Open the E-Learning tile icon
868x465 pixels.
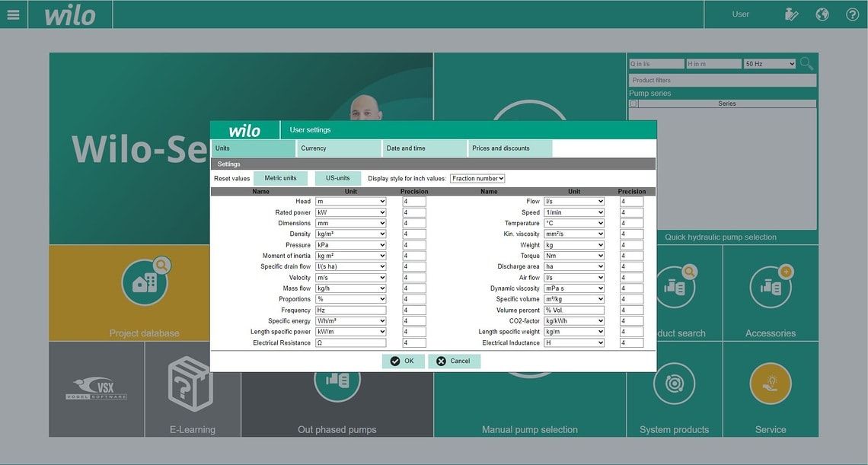click(x=192, y=384)
